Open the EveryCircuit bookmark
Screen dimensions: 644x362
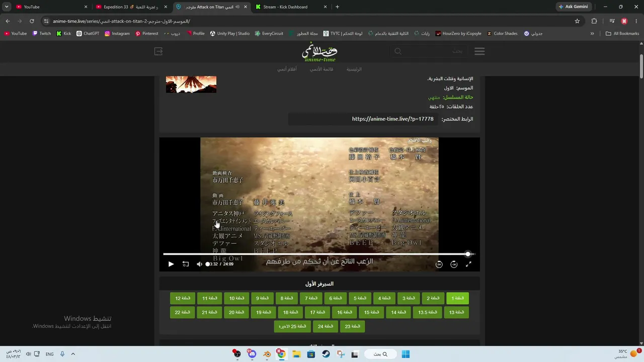(269, 34)
